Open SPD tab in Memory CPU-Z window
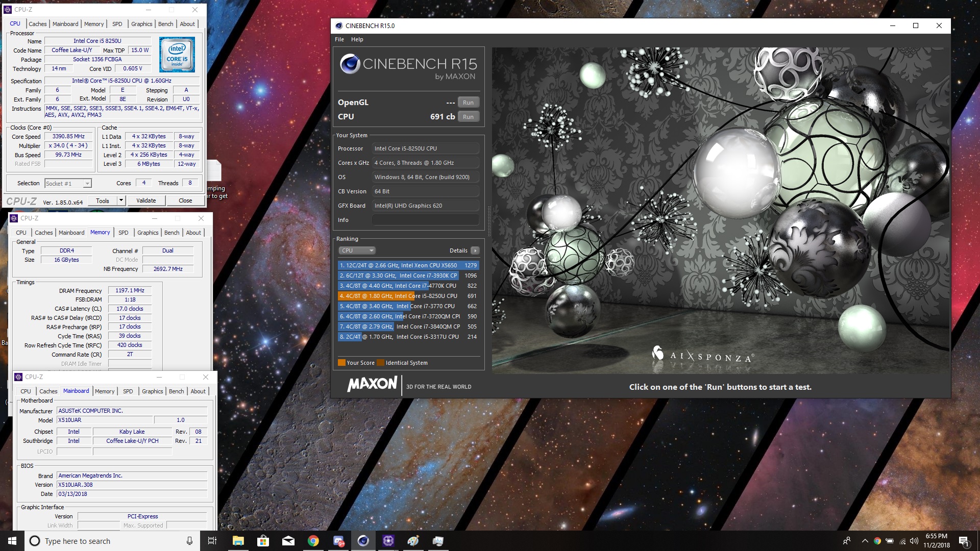 coord(124,233)
